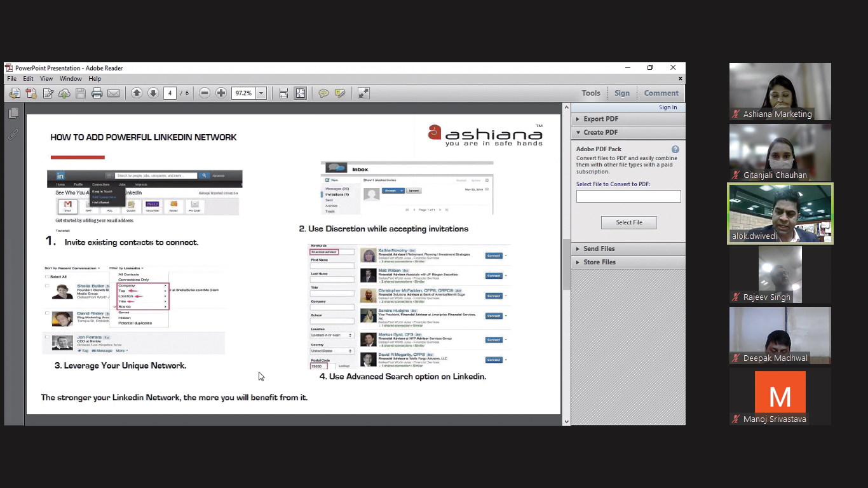Select alok.dwivedi's video tile

(780, 213)
